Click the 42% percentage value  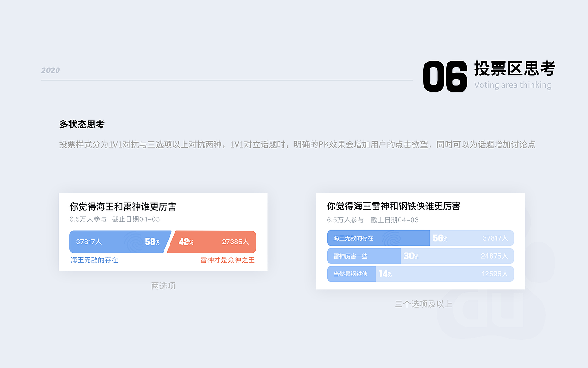[x=186, y=242]
